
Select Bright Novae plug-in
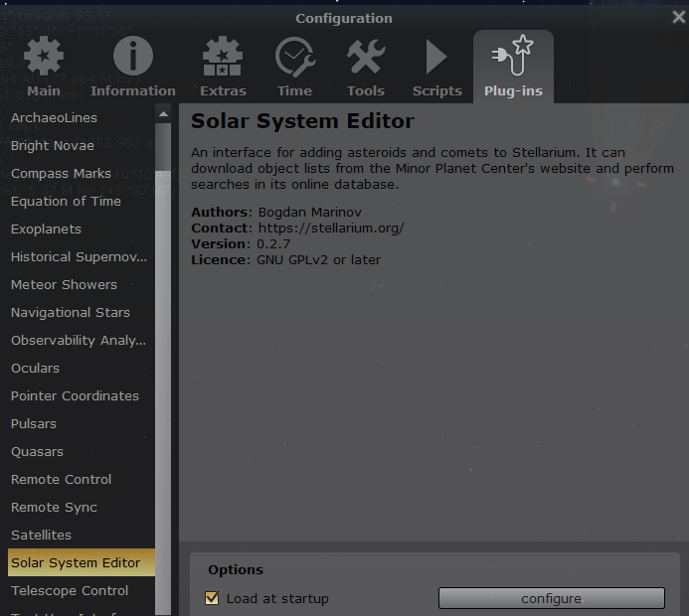click(x=82, y=146)
